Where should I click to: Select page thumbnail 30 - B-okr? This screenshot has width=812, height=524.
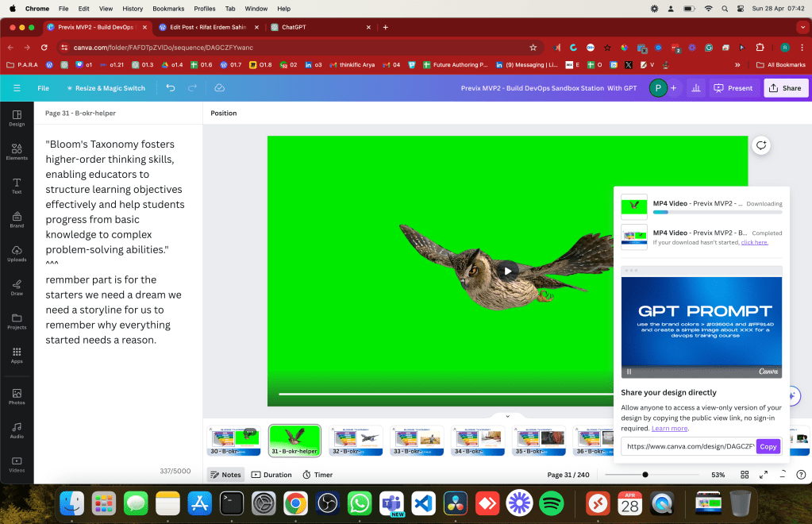233,441
